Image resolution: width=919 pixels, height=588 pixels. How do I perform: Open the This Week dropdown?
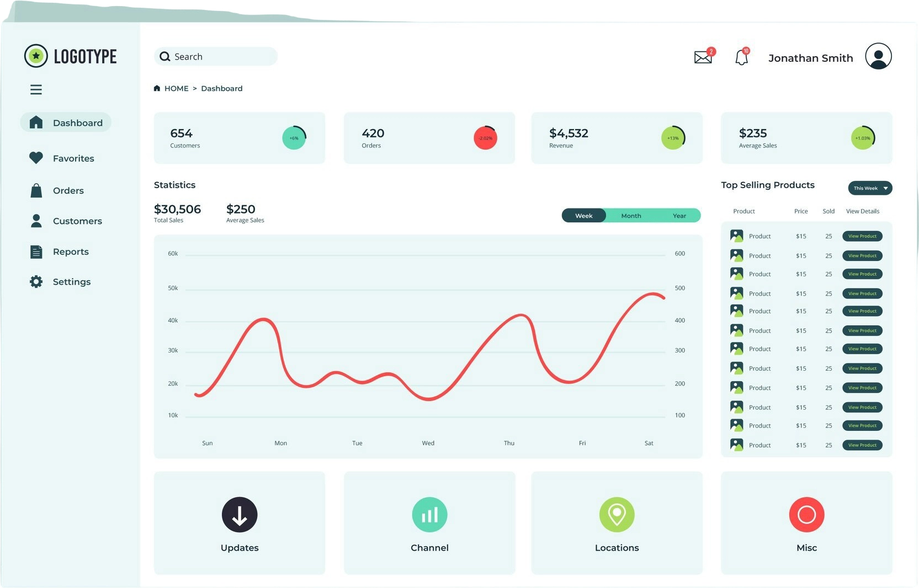coord(870,188)
